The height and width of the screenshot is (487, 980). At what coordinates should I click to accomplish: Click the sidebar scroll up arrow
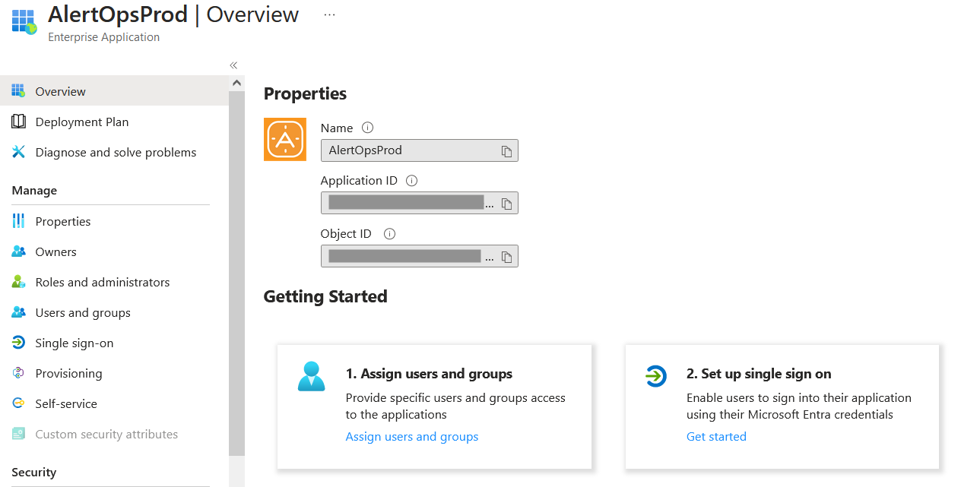pos(236,83)
